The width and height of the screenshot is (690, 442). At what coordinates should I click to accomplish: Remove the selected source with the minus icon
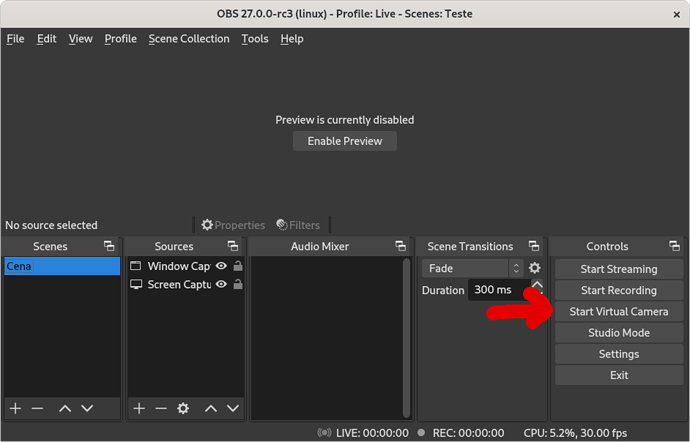coord(161,409)
